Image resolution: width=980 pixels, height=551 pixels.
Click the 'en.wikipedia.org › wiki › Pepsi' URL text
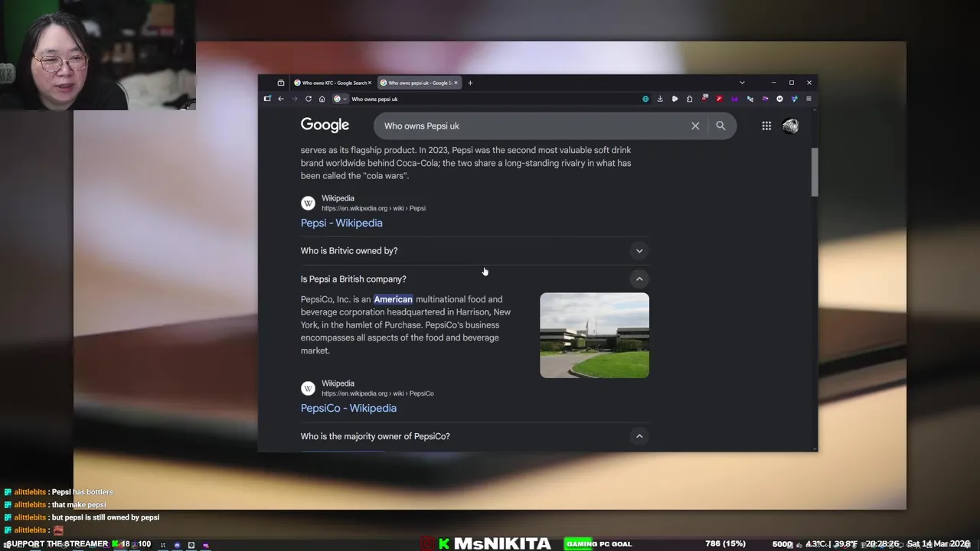[x=374, y=208]
